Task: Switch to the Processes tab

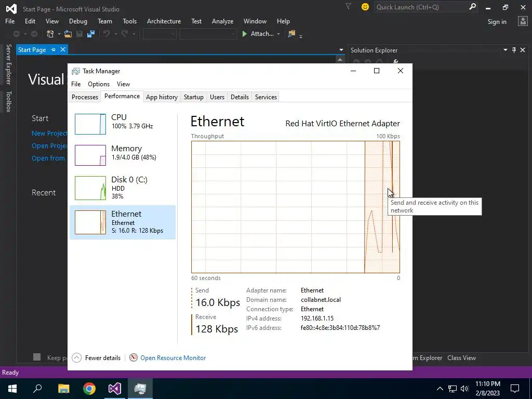Action: tap(85, 97)
